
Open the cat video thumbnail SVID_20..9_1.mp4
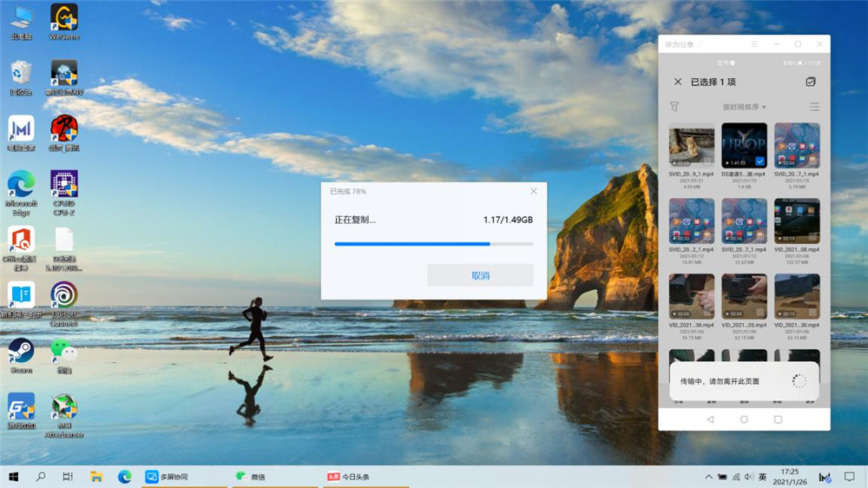coord(692,146)
